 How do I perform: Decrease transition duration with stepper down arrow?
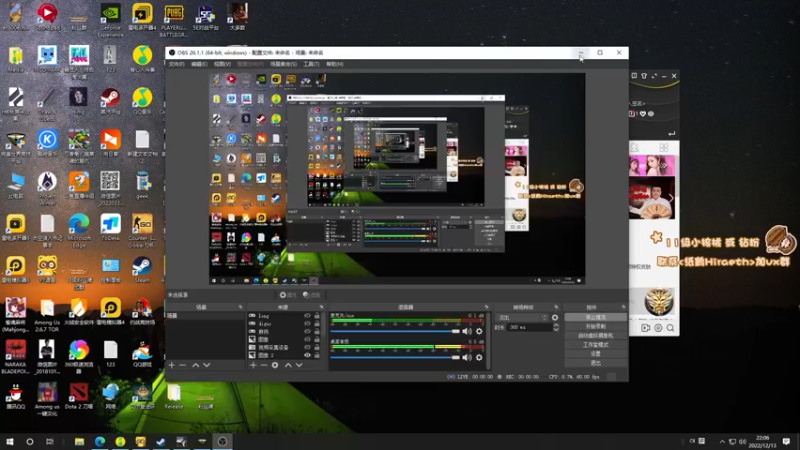[556, 330]
